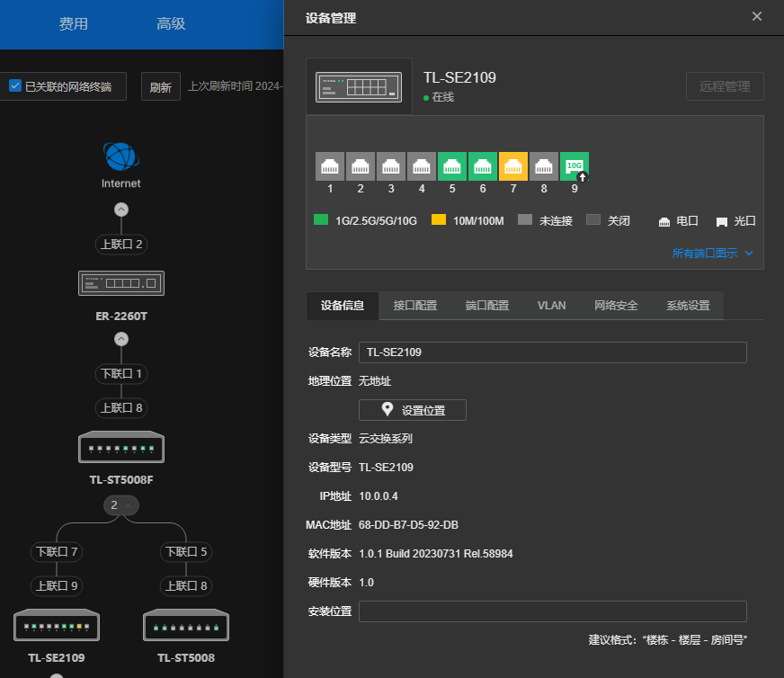This screenshot has width=784, height=678.
Task: Click the 上联口 2 link label
Action: (121, 245)
